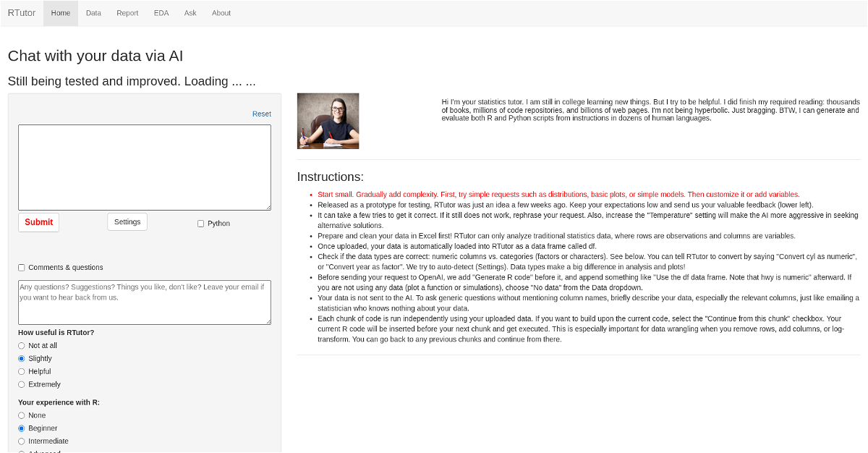Image resolution: width=868 pixels, height=453 pixels.
Task: Focus the main request text area
Action: click(145, 167)
